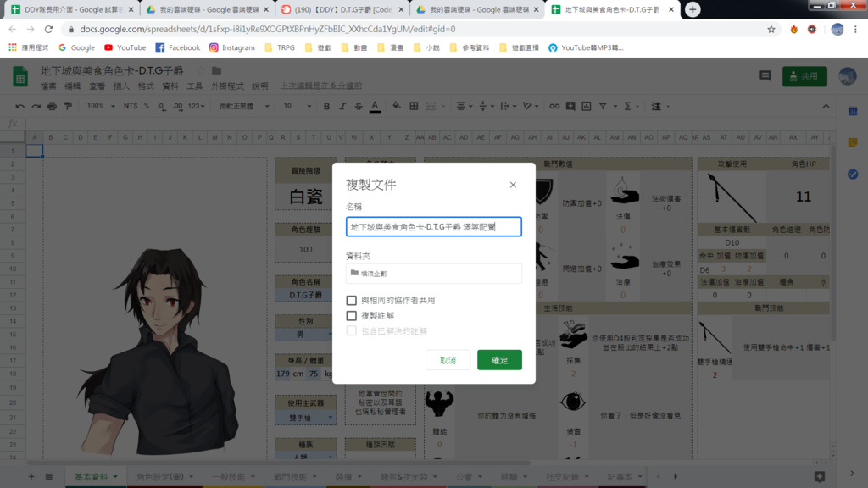
Task: Click the last edit history link
Action: (x=321, y=86)
